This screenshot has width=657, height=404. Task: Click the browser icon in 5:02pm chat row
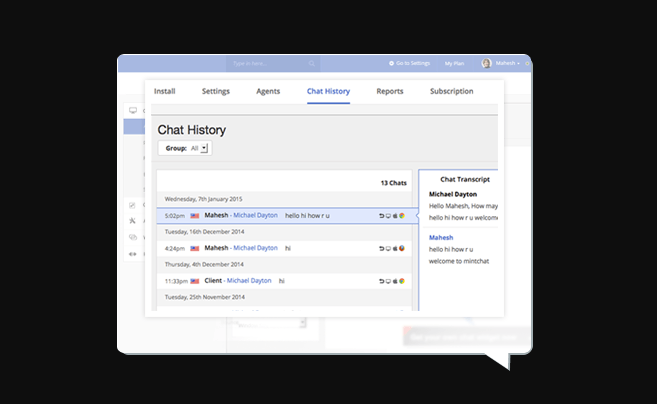point(402,215)
